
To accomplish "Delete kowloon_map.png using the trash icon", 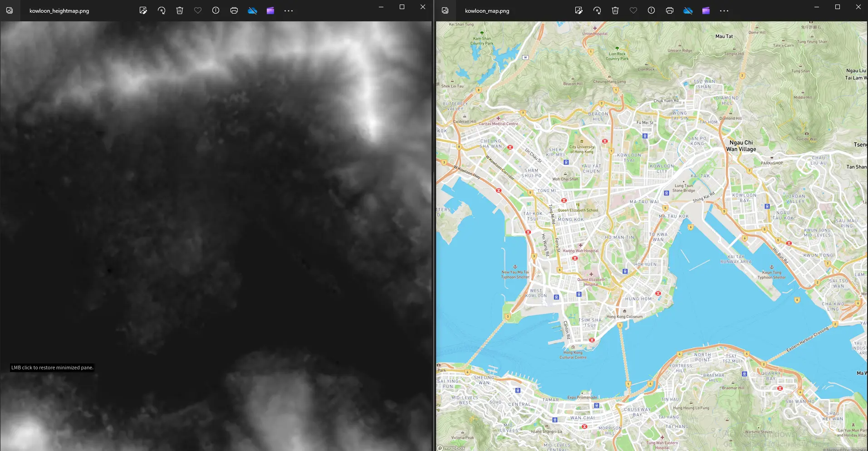I will 615,10.
